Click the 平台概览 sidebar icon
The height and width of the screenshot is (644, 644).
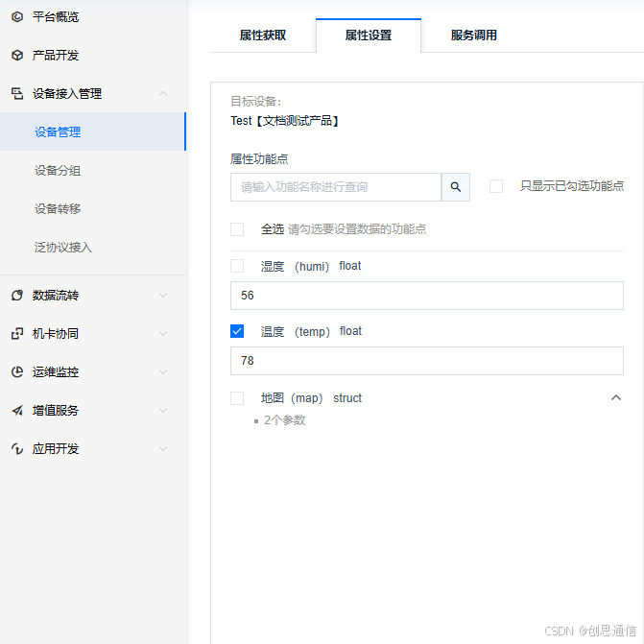pyautogui.click(x=17, y=17)
